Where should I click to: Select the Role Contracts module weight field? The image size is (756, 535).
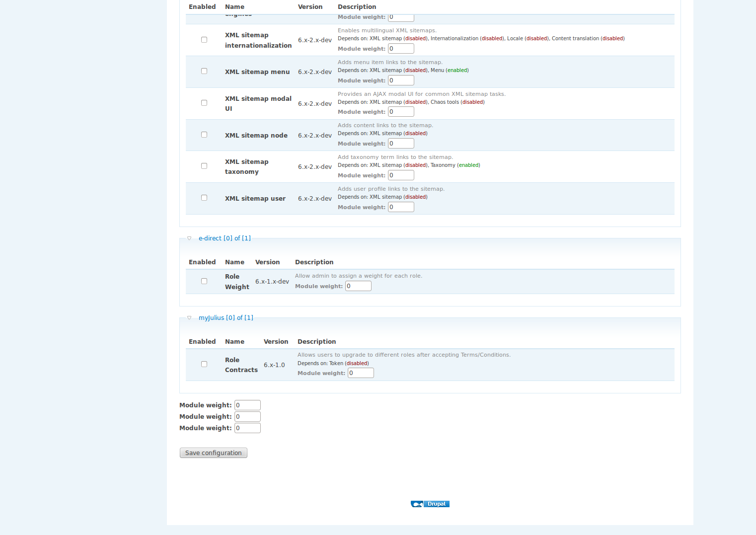point(361,373)
